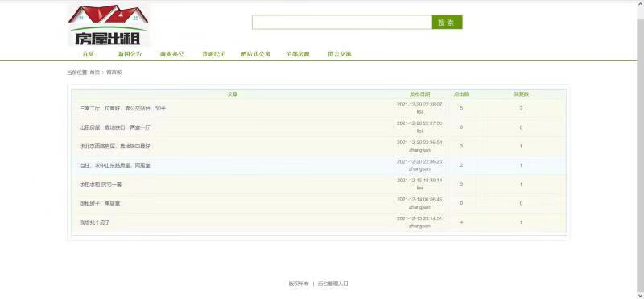Open post 我想找个房子
This screenshot has width=644, height=299.
(94, 222)
